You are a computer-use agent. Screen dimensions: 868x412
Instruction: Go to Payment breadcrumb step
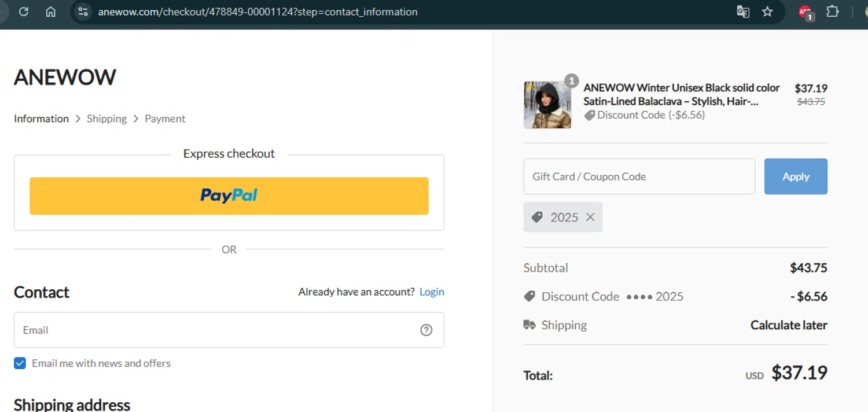165,119
